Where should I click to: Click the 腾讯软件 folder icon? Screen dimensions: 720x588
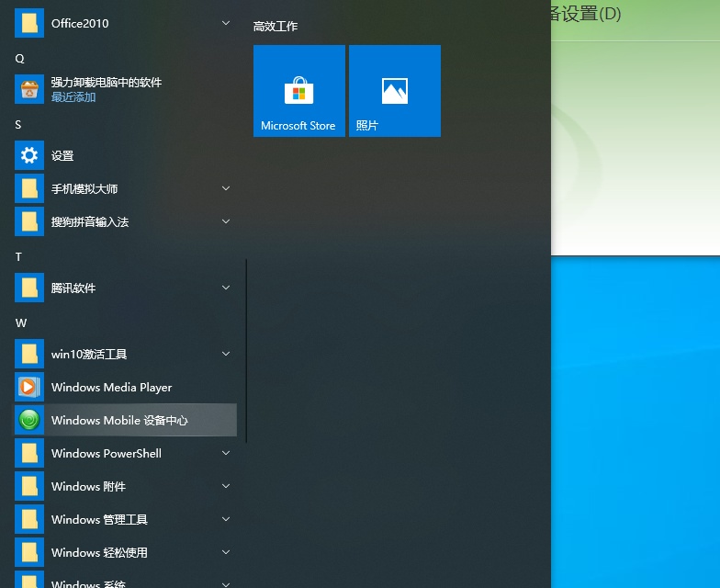[x=29, y=288]
